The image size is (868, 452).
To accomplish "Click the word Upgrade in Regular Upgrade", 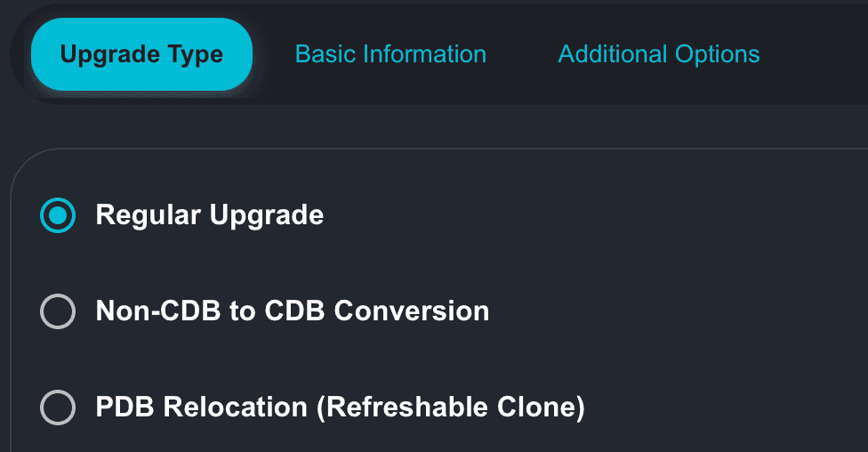I will (266, 215).
